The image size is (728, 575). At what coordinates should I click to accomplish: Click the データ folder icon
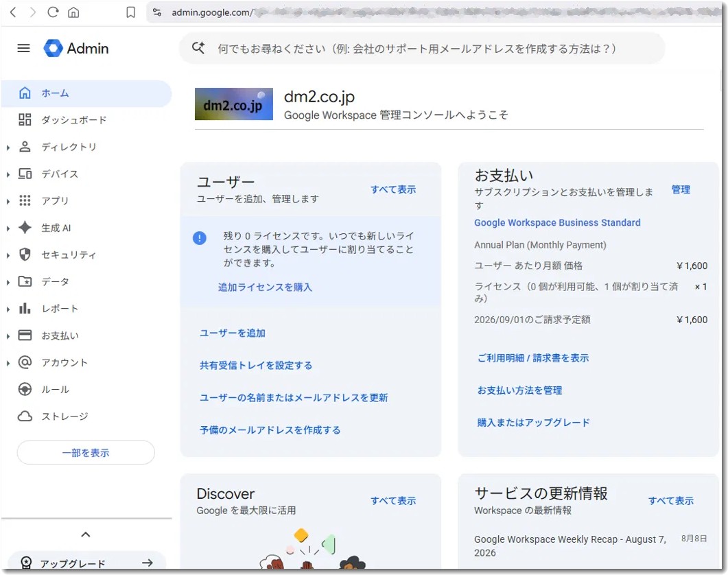[25, 281]
